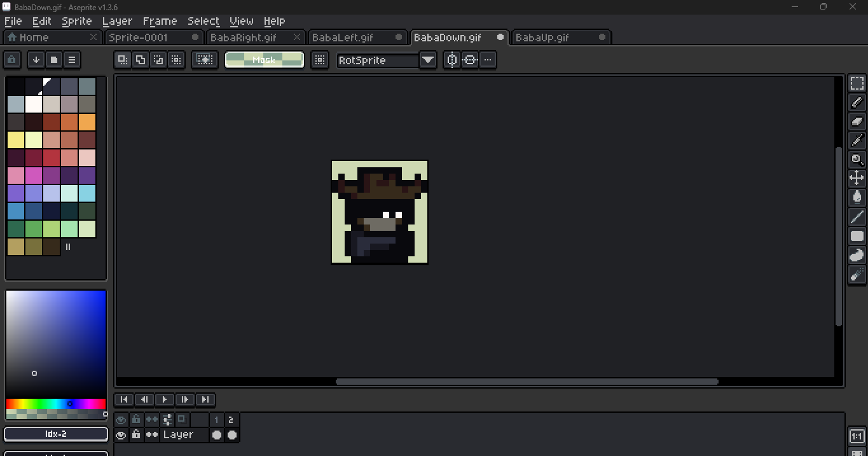The height and width of the screenshot is (456, 868).
Task: Open the extra options ellipsis button
Action: [x=488, y=60]
